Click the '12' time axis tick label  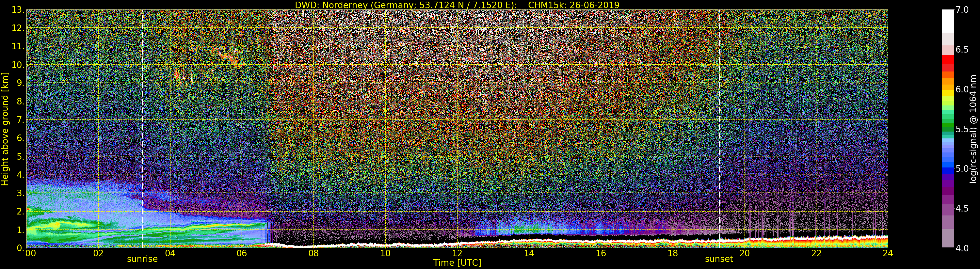tap(457, 253)
